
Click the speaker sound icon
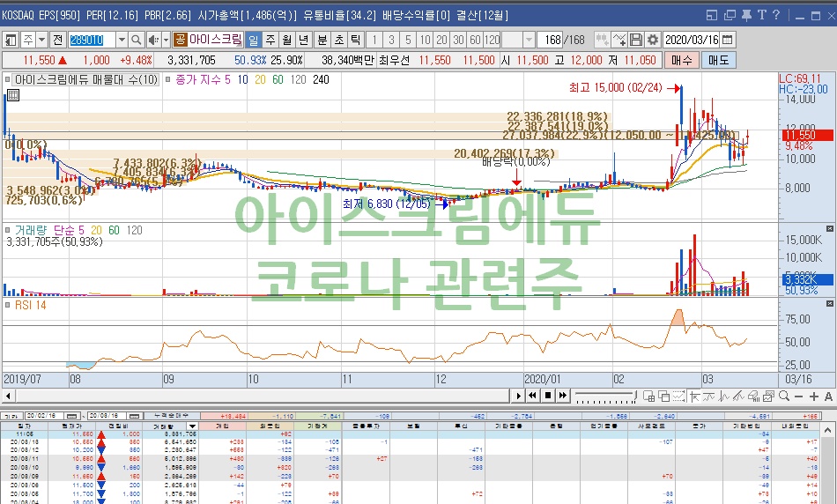[x=153, y=40]
